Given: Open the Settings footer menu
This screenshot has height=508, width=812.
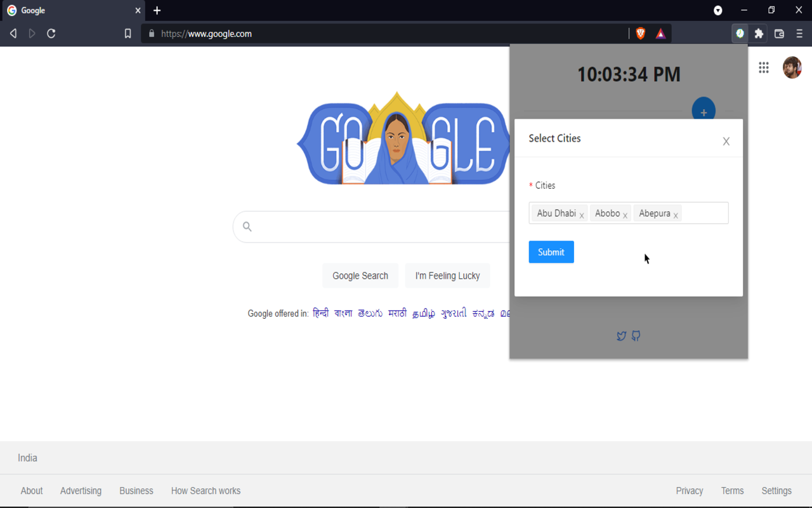Looking at the screenshot, I should point(776,491).
